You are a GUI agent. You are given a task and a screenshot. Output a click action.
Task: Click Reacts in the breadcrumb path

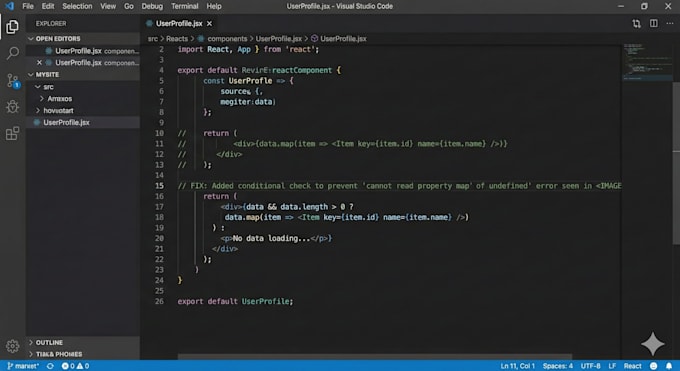[x=177, y=39]
